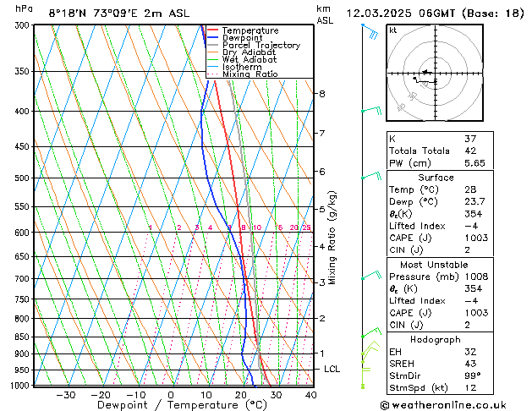
Task: Click the station coordinates 8°18'N 73°09'E header
Action: coord(107,13)
